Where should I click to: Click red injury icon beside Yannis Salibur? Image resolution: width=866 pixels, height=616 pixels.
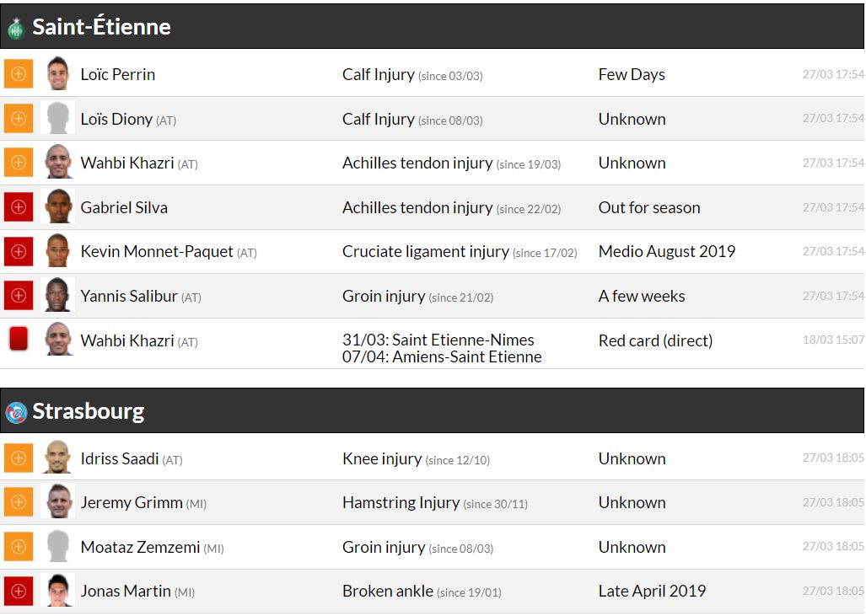tap(19, 296)
